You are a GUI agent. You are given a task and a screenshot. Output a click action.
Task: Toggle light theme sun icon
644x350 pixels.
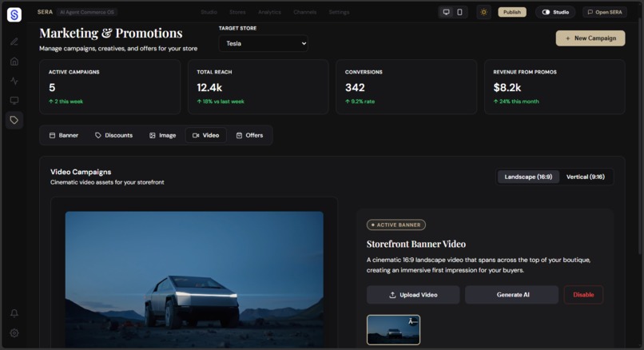(484, 12)
